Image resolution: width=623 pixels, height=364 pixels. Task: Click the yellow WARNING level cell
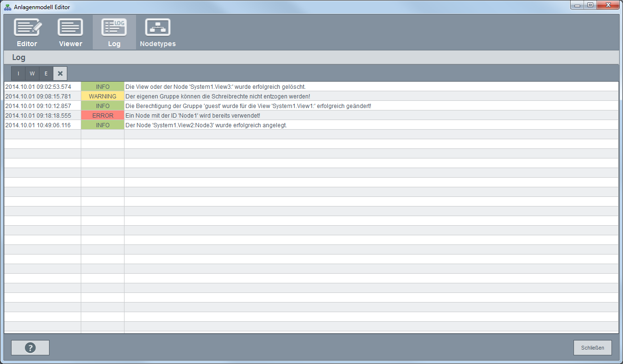[x=103, y=97]
